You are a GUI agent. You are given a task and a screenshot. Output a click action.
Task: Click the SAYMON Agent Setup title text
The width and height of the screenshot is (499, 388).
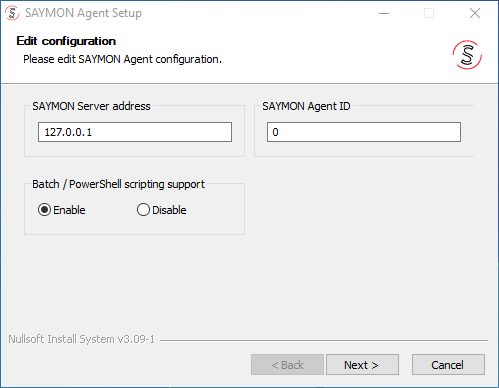83,13
